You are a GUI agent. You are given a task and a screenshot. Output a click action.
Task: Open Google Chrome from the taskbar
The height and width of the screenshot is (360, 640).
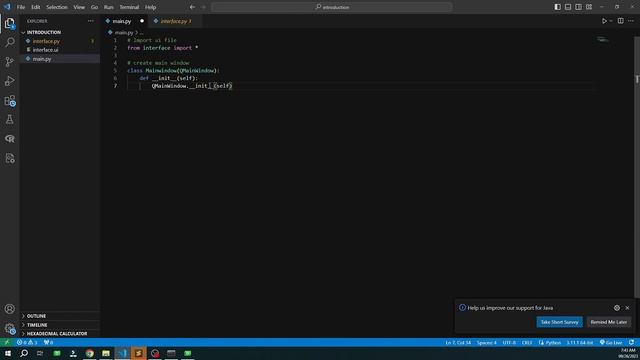[89, 353]
